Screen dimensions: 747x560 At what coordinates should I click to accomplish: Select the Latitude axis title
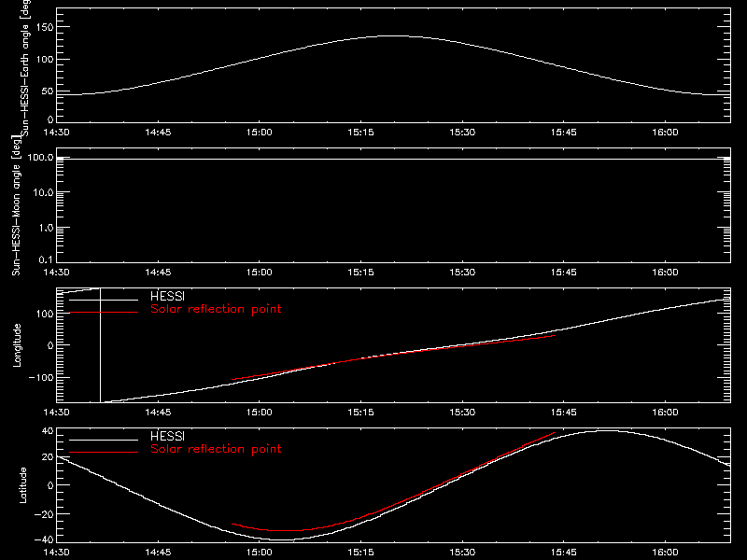pyautogui.click(x=22, y=485)
